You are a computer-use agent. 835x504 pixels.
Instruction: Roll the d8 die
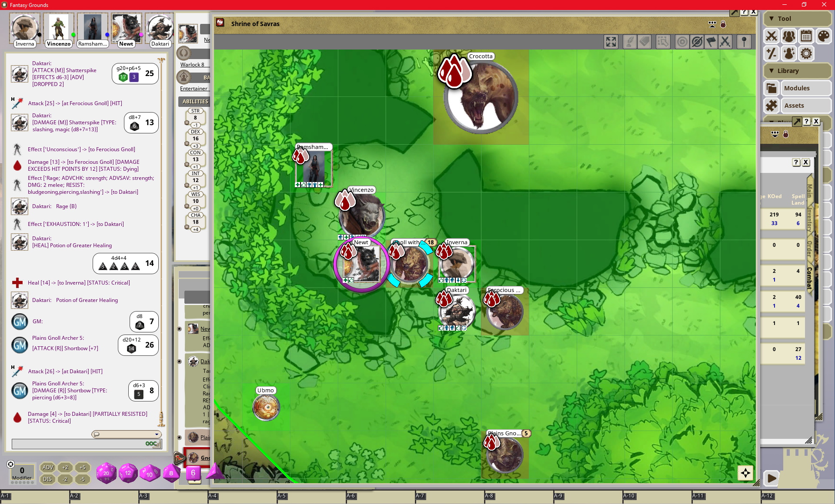coord(171,473)
